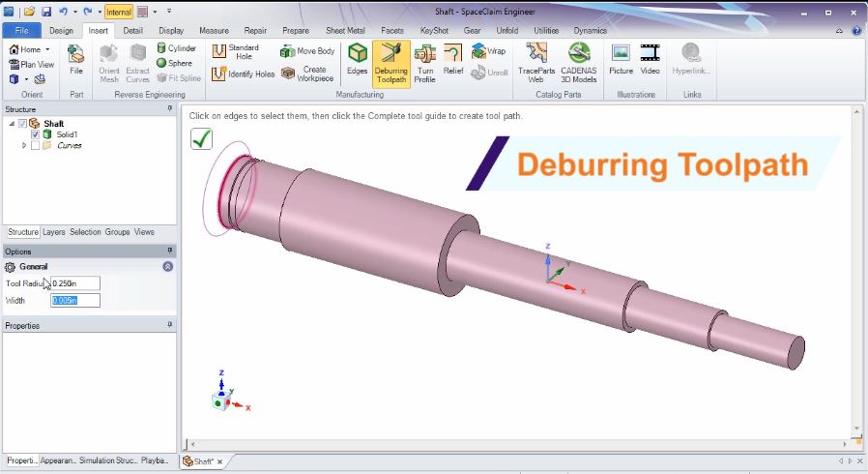Switch to the Dynamics ribbon tab
868x474 pixels.
(591, 30)
